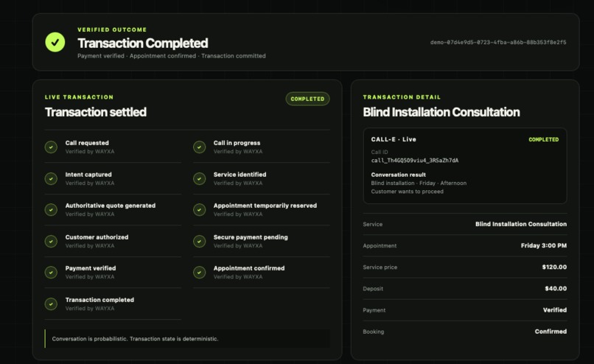
Task: Click the Customer wants to proceed line
Action: click(x=408, y=192)
